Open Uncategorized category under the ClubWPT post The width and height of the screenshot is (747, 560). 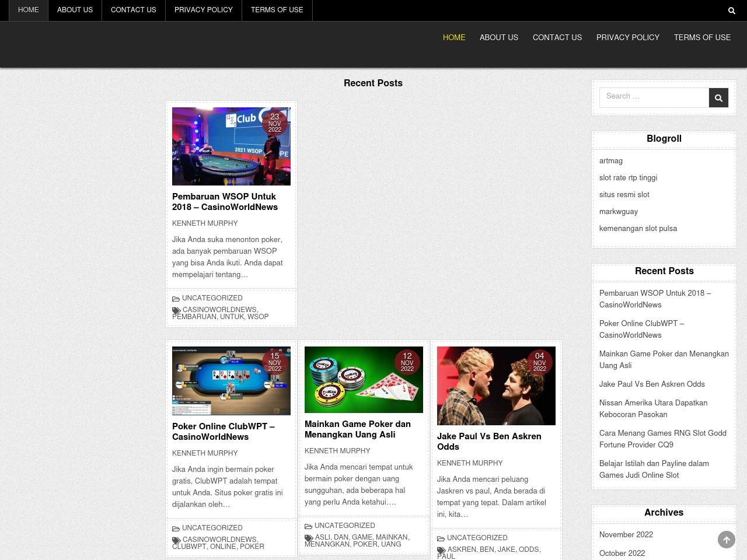212,528
